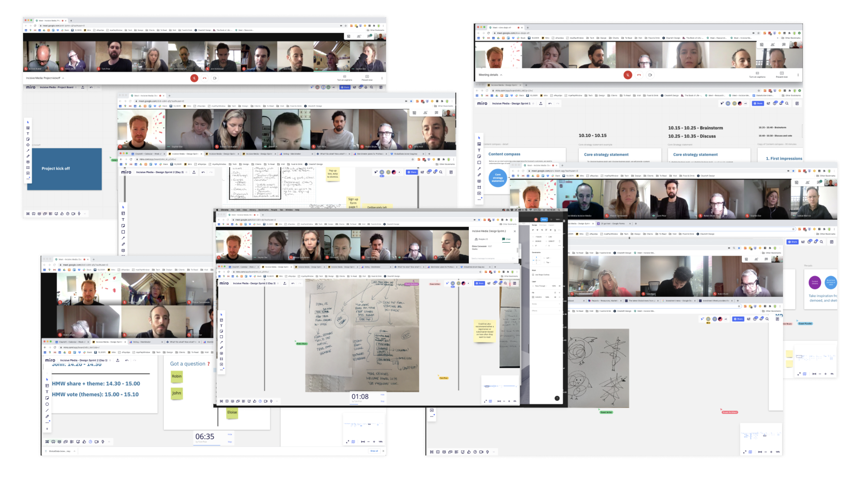Star the Incisive Media Project Board
Image resolution: width=868 pixels, height=488 pixels.
pyautogui.click(x=76, y=87)
